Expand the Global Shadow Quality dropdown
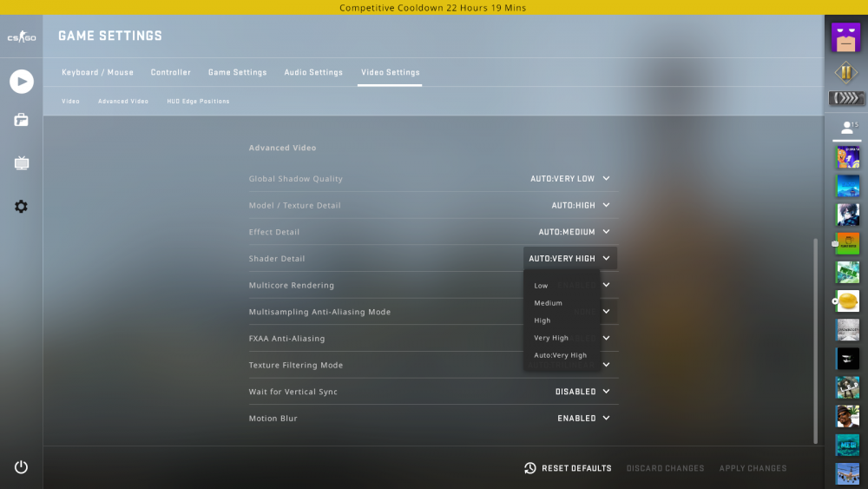This screenshot has width=868, height=489. (570, 179)
